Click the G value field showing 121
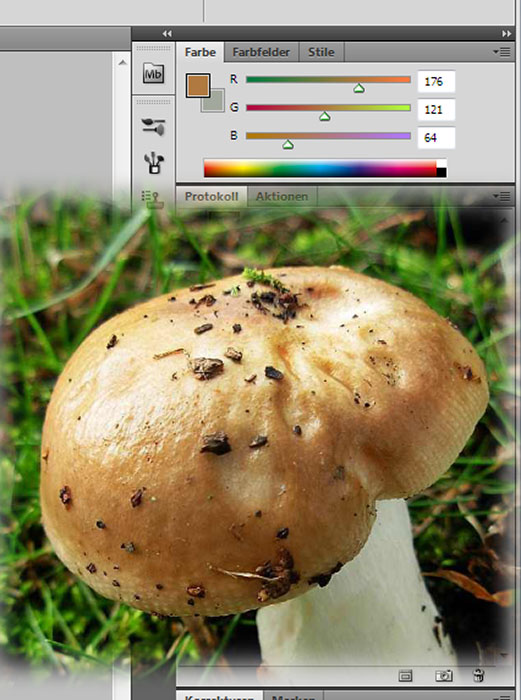Image resolution: width=521 pixels, height=700 pixels. coord(436,110)
